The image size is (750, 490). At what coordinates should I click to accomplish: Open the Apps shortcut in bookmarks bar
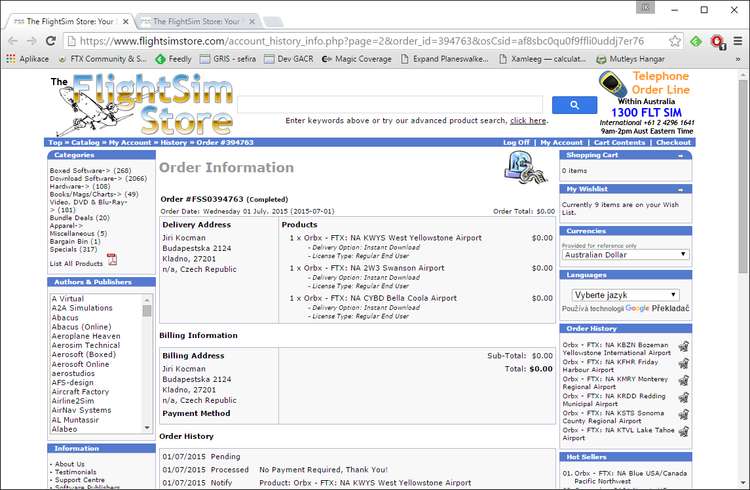click(28, 59)
